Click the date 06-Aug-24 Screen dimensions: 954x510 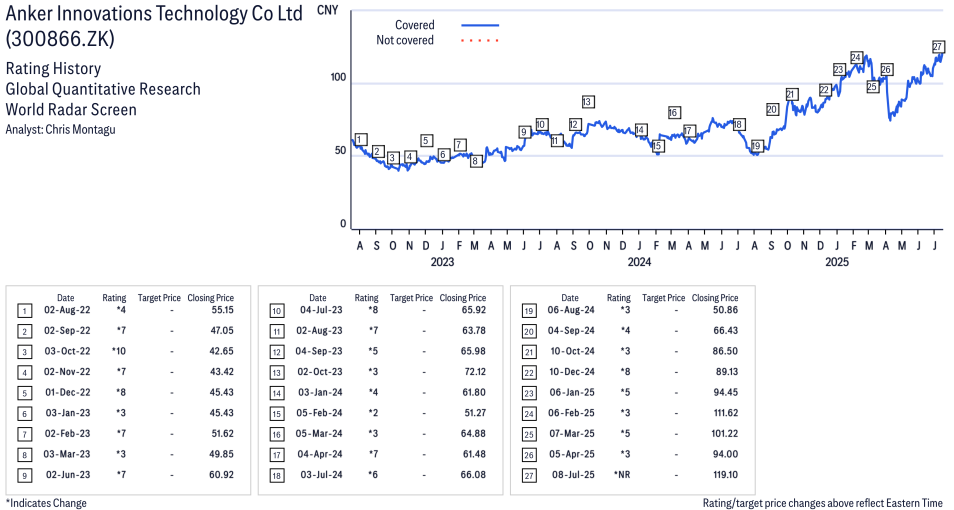click(571, 310)
